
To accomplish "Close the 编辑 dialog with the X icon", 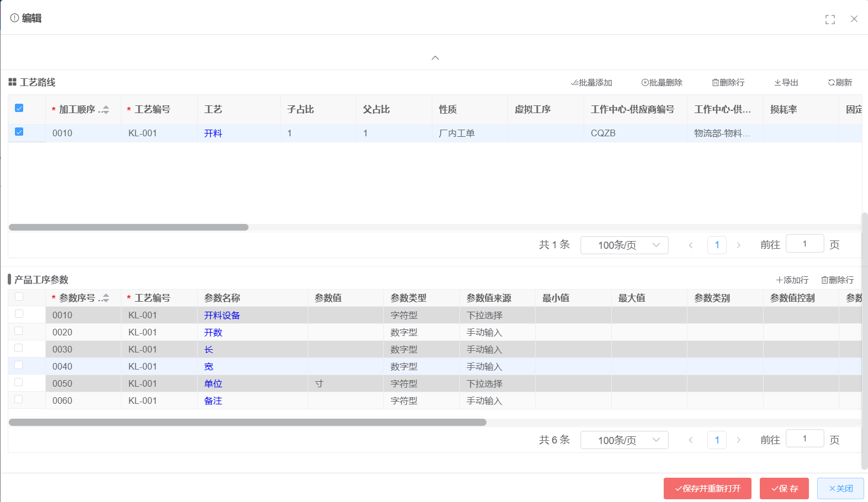I will click(x=854, y=19).
